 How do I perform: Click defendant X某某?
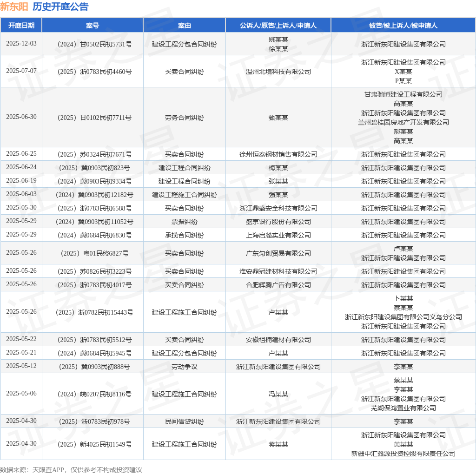(403, 72)
